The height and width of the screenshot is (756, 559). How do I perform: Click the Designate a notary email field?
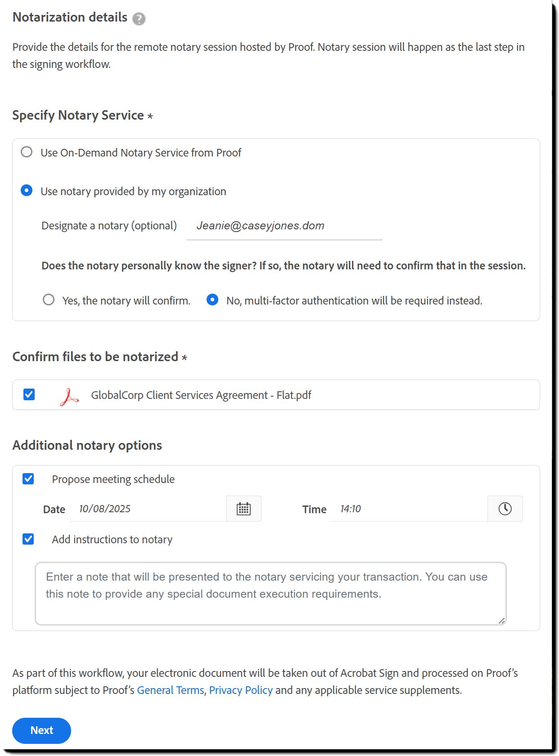(x=284, y=226)
